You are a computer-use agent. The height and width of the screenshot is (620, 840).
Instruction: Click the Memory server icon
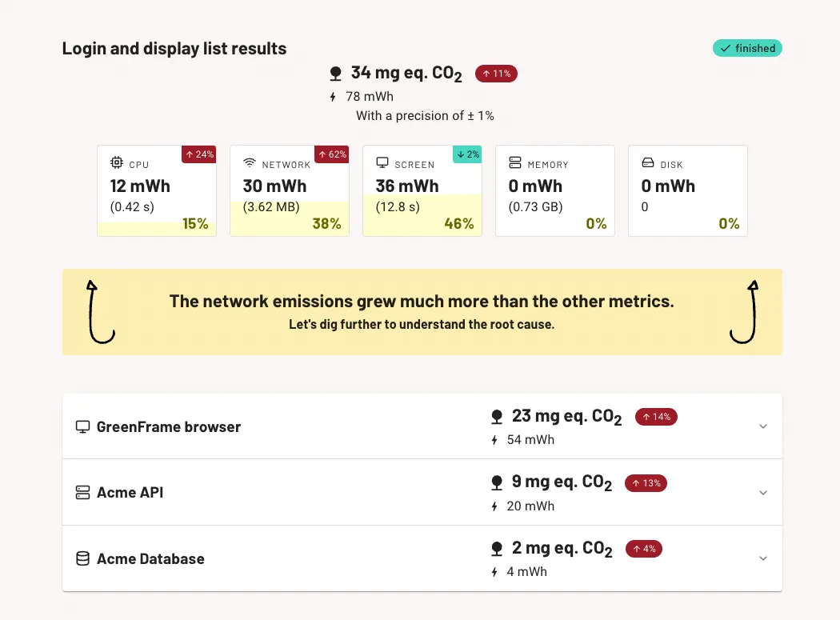click(515, 163)
